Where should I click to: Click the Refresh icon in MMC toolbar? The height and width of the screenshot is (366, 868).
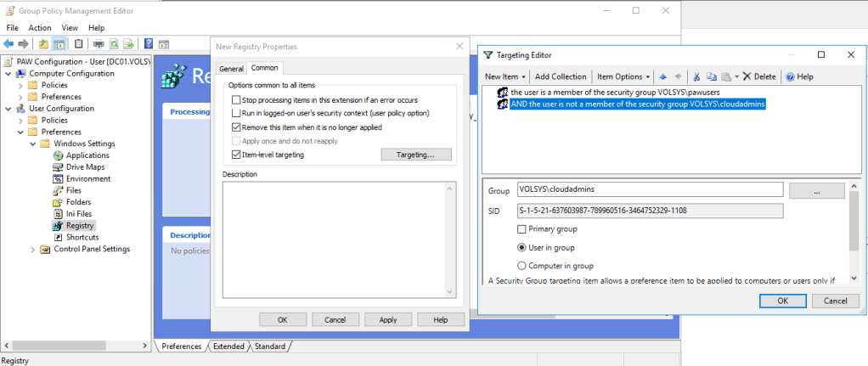pos(113,43)
